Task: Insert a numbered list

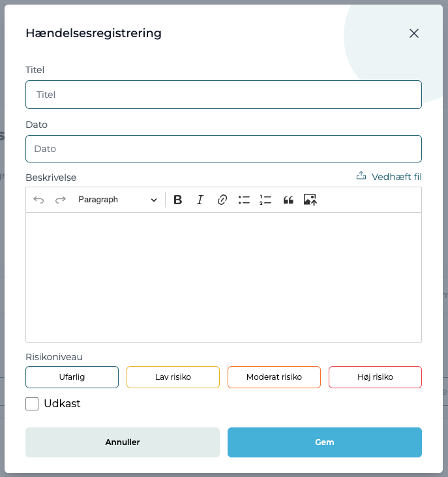Action: point(265,200)
